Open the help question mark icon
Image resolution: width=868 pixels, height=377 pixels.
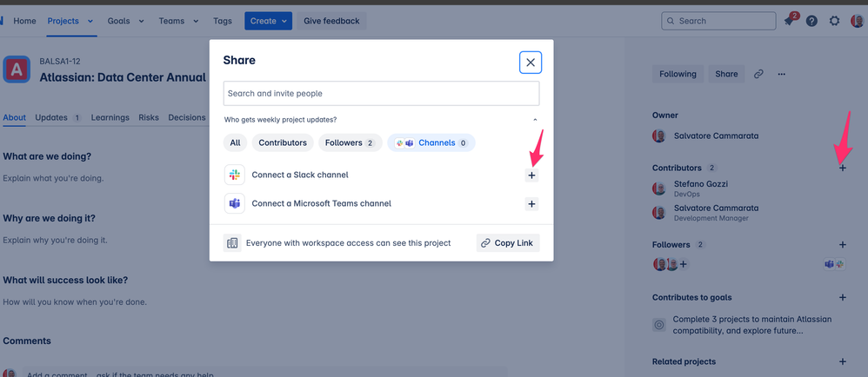tap(811, 21)
